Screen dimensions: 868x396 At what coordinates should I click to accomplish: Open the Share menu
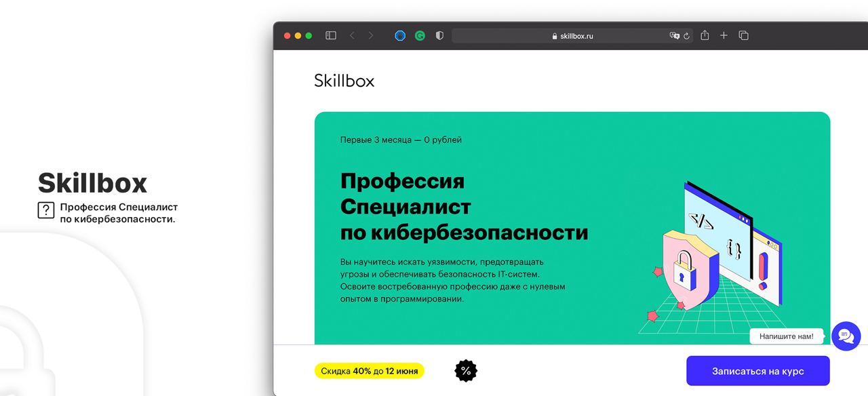tap(705, 35)
